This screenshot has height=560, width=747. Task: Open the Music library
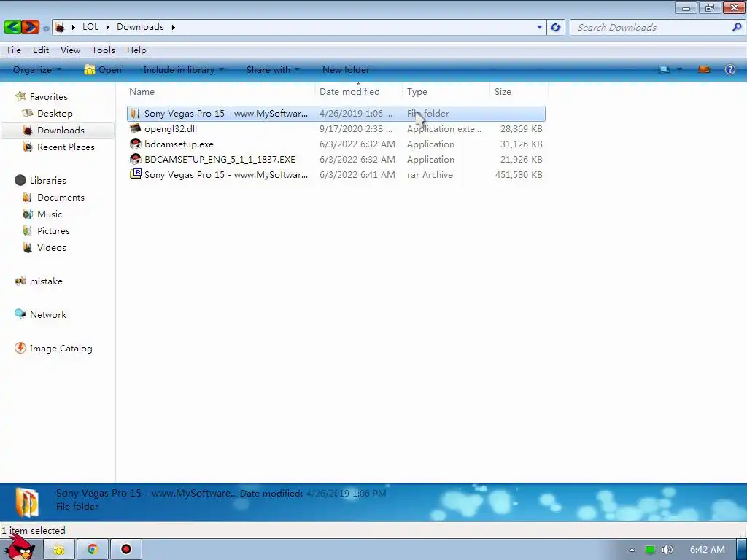[x=50, y=214]
